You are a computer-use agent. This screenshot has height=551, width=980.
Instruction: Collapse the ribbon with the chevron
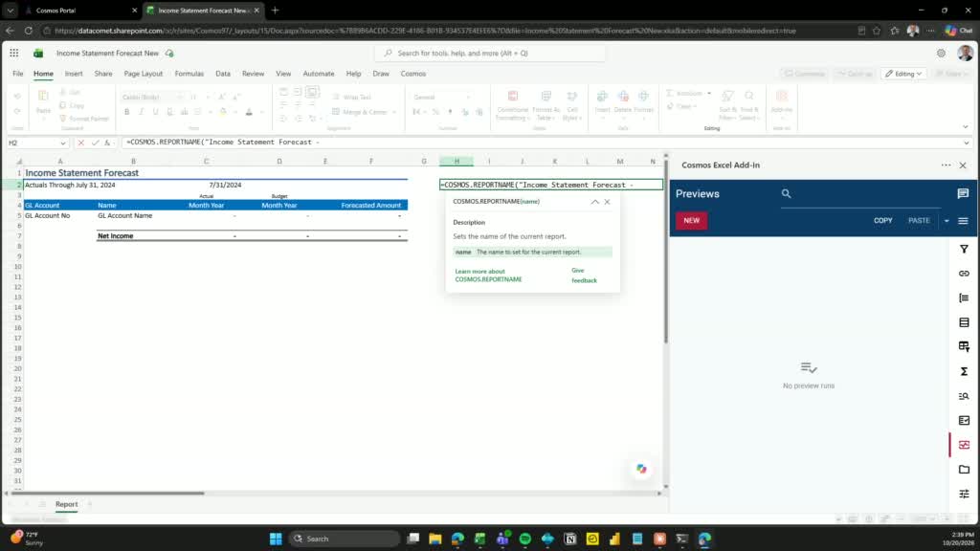(965, 127)
